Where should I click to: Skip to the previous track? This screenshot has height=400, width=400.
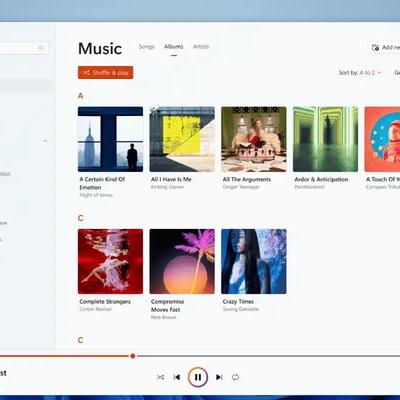click(177, 377)
